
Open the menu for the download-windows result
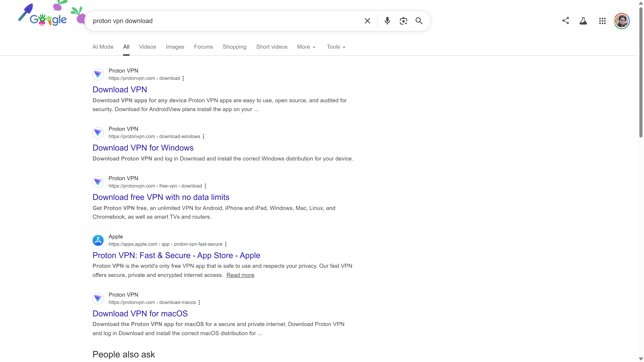203,136
